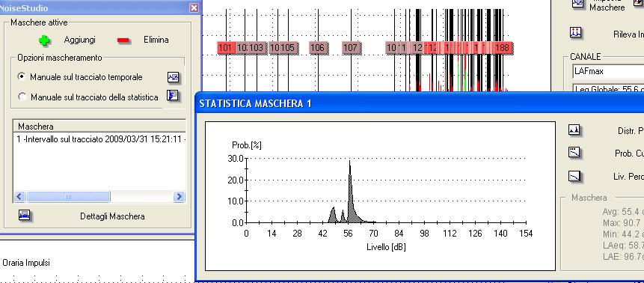Click the mask list left scroll arrow
Viewport: 644px width, 283px height.
pyautogui.click(x=19, y=197)
